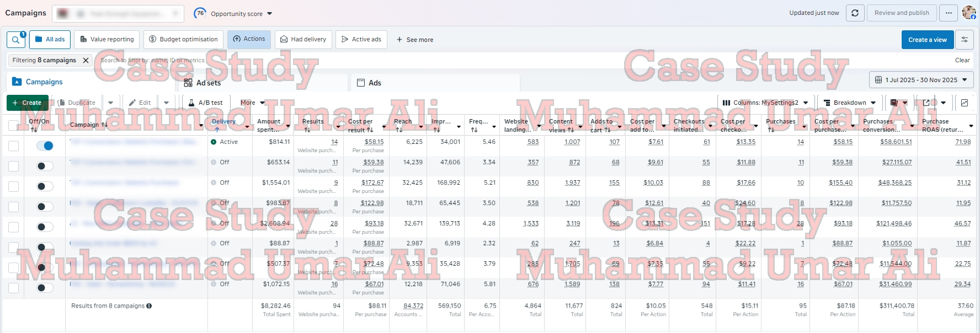The height and width of the screenshot is (333, 980).
Task: Open the date range picker dropdown
Action: click(921, 80)
